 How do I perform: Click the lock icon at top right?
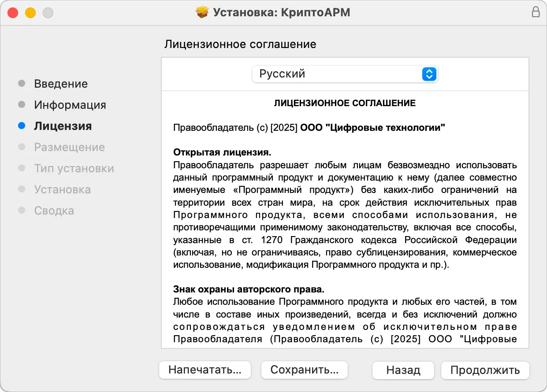[x=536, y=12]
